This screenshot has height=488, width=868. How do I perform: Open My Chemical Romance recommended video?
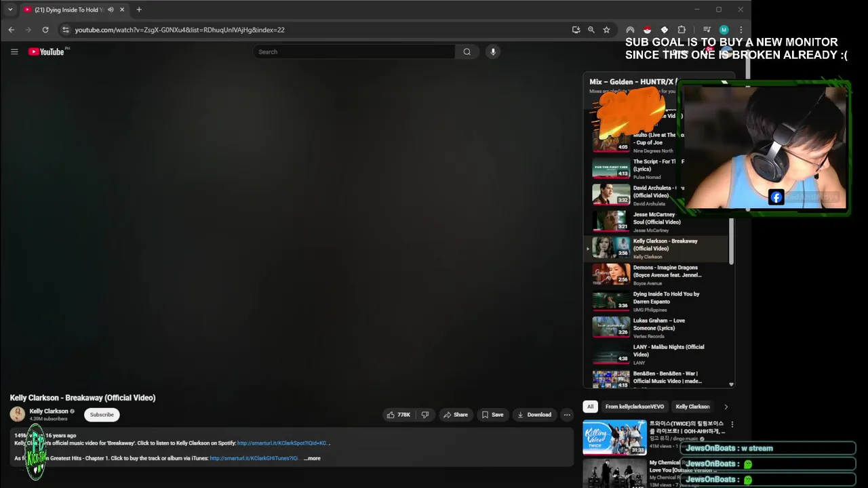[614, 473]
